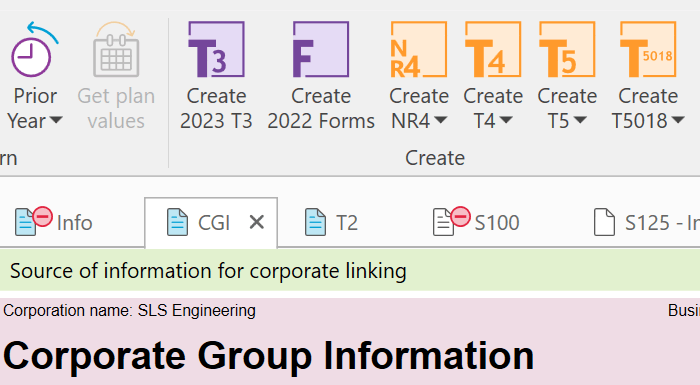Click the Get plan values label
The height and width of the screenshot is (385, 700).
tap(116, 109)
